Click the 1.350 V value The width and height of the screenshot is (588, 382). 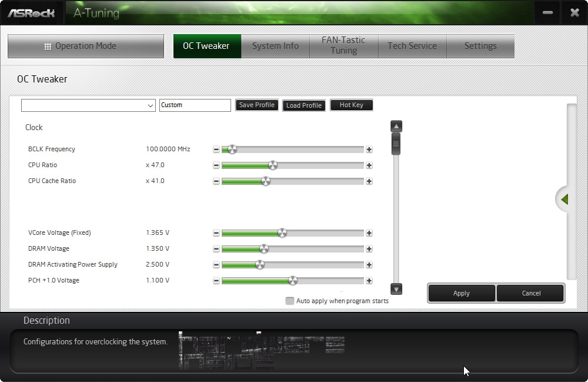pos(158,248)
